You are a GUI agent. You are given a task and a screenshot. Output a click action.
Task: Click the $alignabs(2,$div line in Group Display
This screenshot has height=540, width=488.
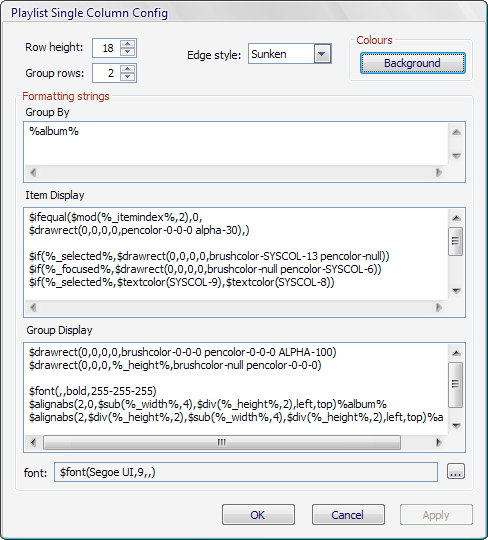pos(236,417)
